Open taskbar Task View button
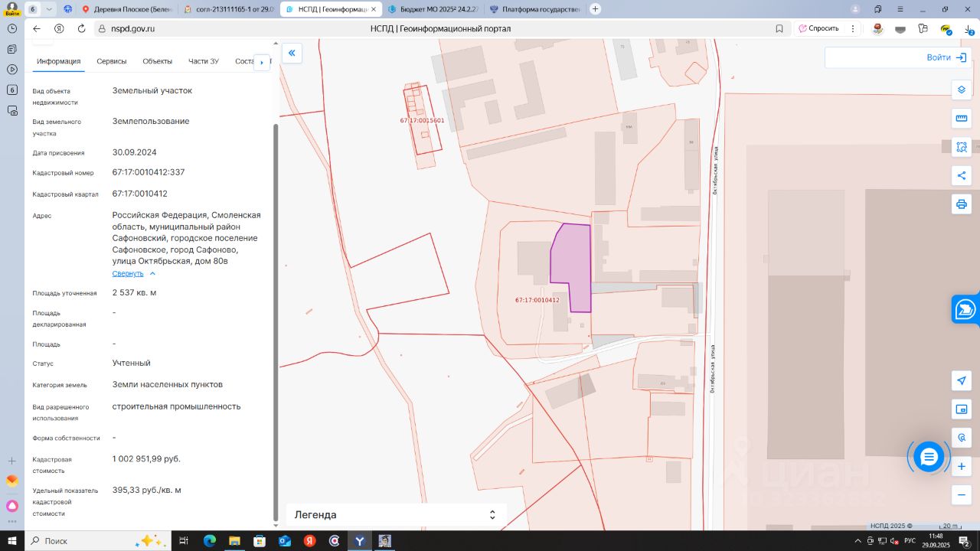This screenshot has width=980, height=551. point(184,541)
